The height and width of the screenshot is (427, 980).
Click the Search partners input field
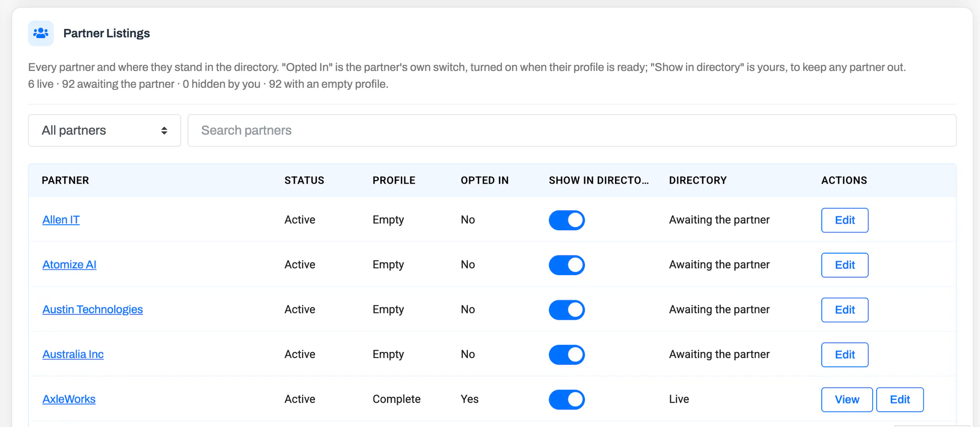(x=572, y=130)
